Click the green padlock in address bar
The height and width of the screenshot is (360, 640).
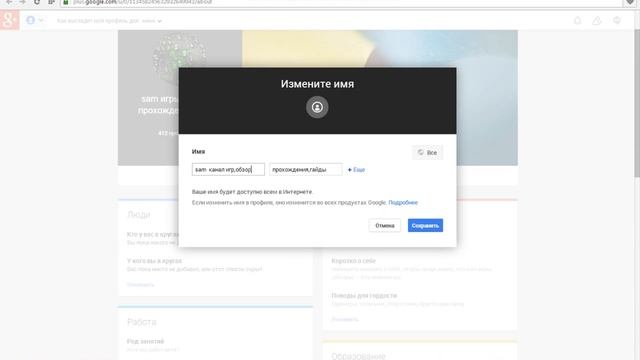tap(66, 2)
